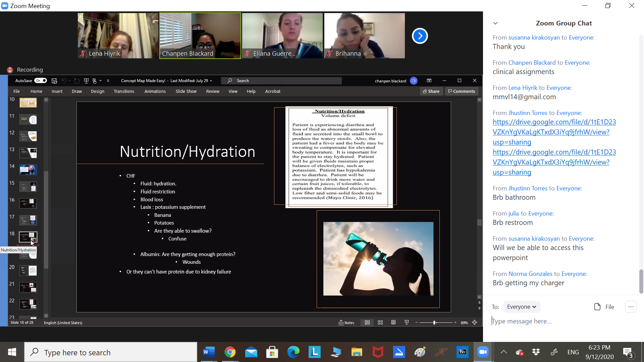Viewport: 644px width, 362px height.
Task: Show hidden system tray icons
Action: pyautogui.click(x=503, y=352)
